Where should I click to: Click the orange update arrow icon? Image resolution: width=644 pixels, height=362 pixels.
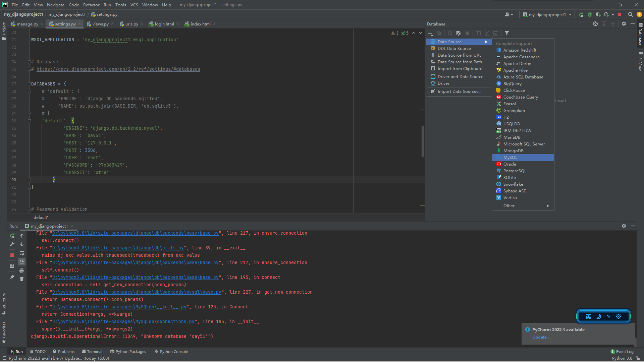639,14
